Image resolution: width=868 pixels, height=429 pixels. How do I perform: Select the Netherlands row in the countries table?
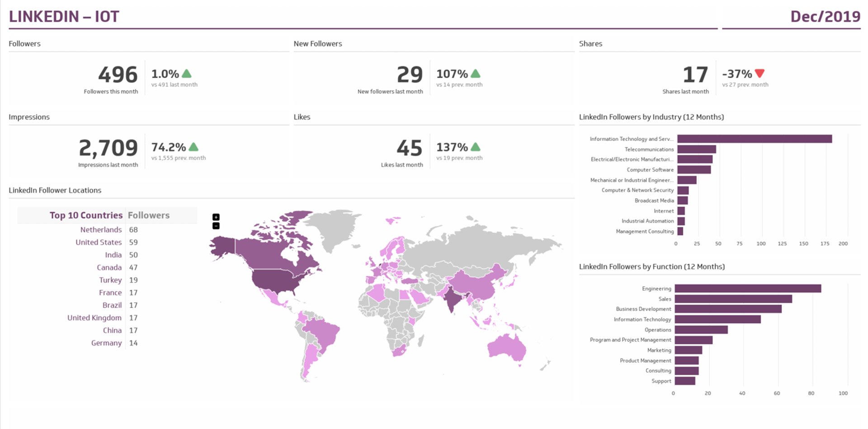pyautogui.click(x=101, y=230)
